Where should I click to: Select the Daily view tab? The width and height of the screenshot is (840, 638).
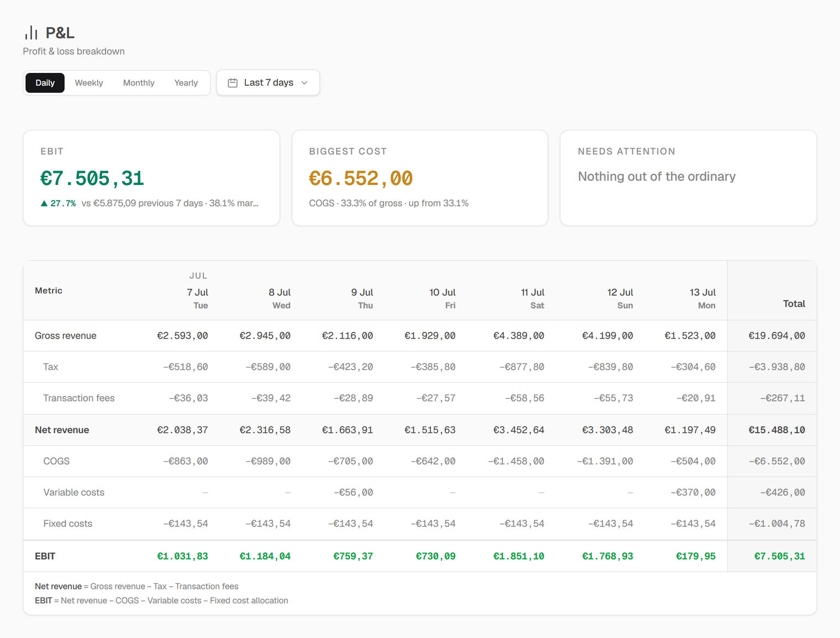[45, 83]
